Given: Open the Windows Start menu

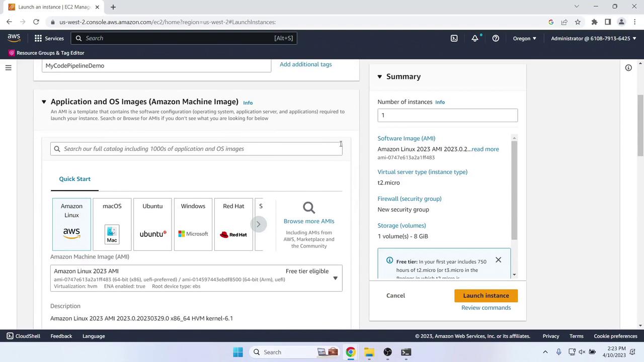Looking at the screenshot, I should (x=238, y=352).
